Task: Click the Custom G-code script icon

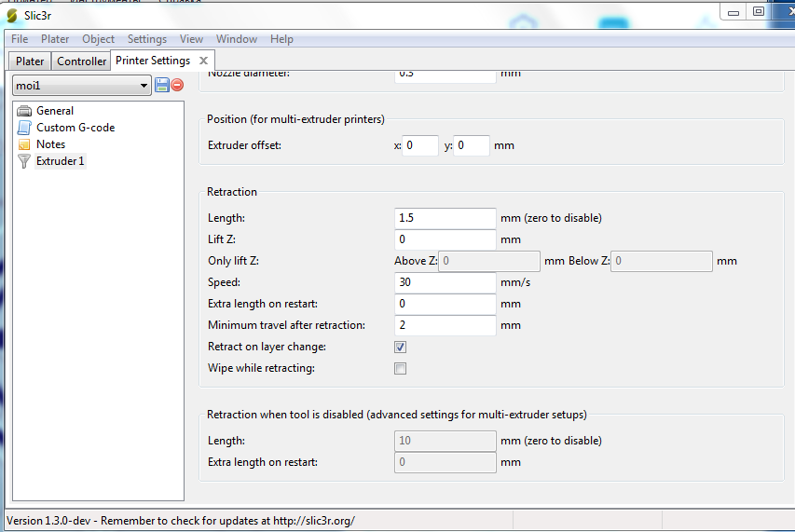Action: [x=24, y=127]
